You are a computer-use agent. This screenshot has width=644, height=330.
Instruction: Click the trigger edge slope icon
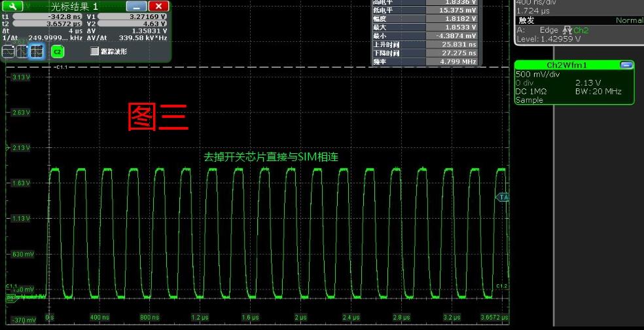(x=567, y=30)
